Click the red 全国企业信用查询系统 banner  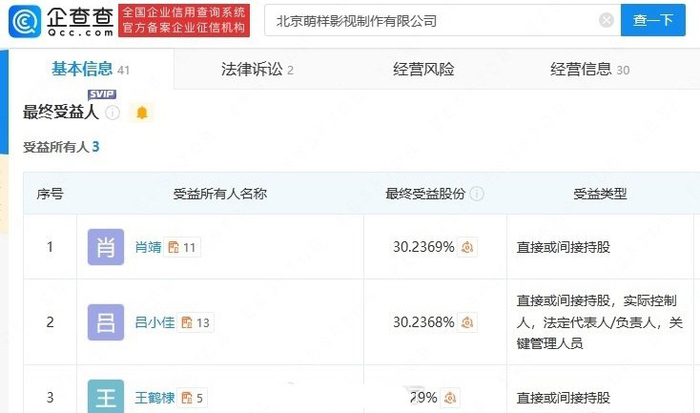coord(184,21)
